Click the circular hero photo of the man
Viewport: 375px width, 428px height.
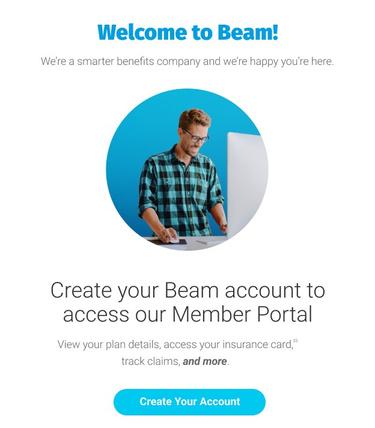coord(187,169)
